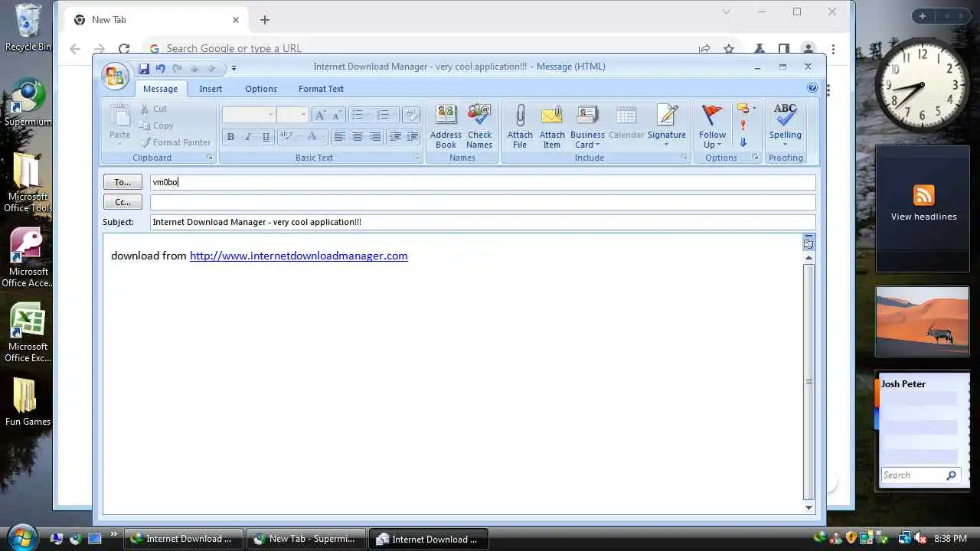Follow the internetdownloadmanager.com hyperlink
The image size is (980, 551).
299,256
